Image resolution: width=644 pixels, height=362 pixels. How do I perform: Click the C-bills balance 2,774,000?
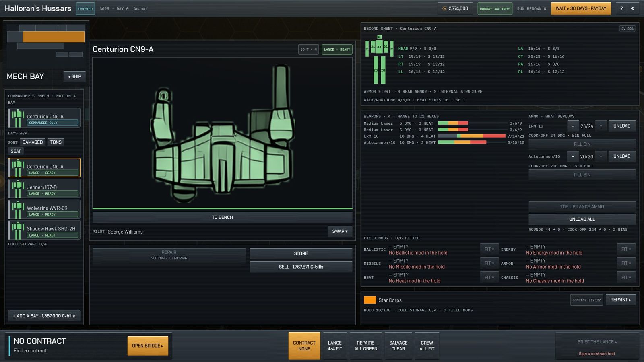pos(455,8)
